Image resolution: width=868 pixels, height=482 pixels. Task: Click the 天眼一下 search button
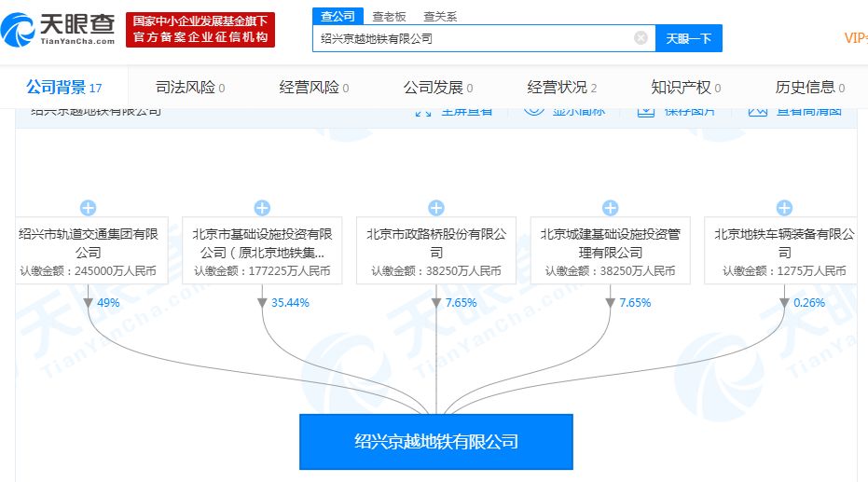(x=689, y=38)
